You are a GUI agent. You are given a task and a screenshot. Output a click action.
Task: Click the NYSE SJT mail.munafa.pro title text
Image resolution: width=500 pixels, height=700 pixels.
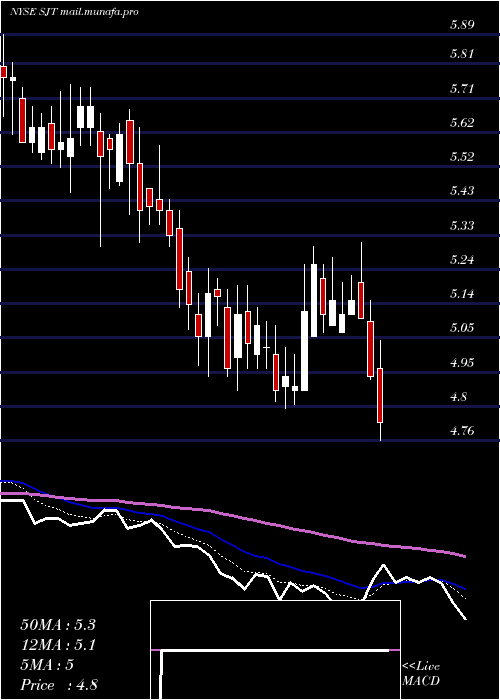[x=74, y=12]
